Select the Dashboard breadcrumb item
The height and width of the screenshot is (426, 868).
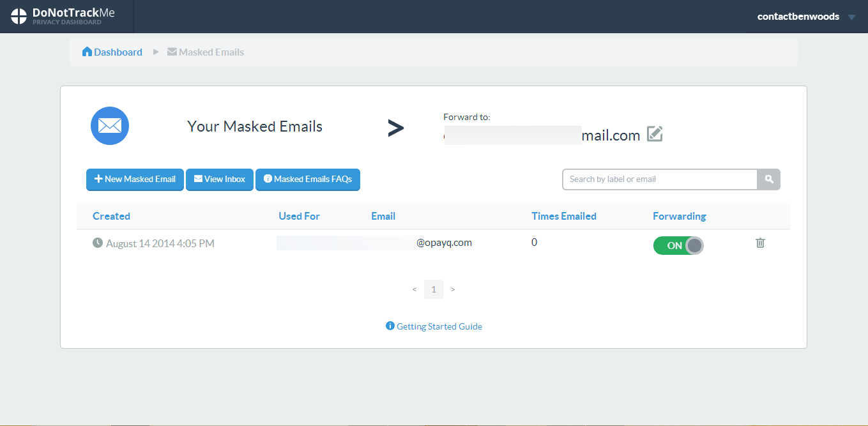[x=118, y=51]
